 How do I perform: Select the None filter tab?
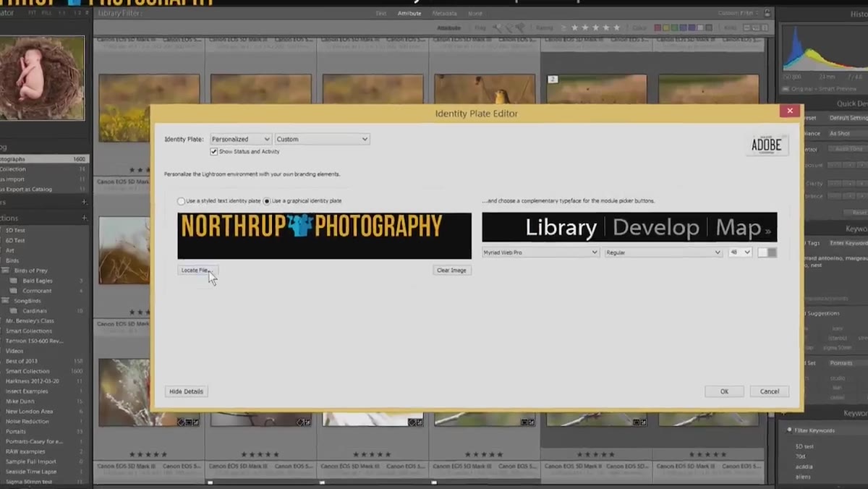pos(475,13)
